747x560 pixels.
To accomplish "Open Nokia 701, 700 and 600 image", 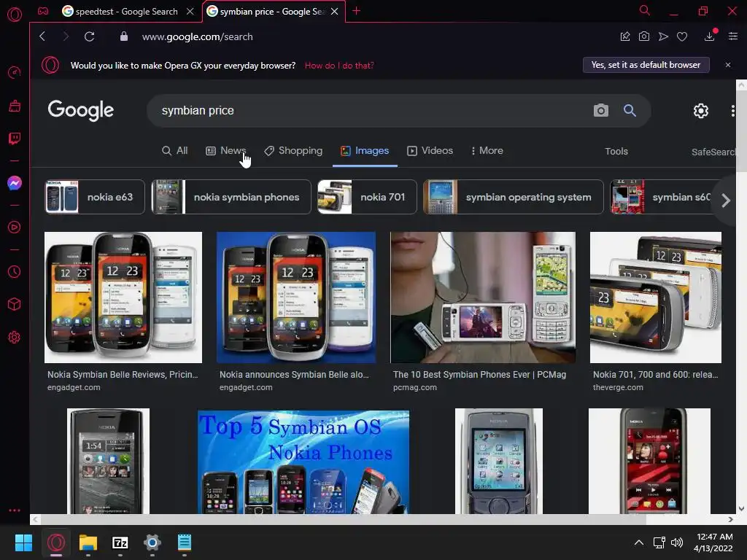I will click(x=656, y=297).
